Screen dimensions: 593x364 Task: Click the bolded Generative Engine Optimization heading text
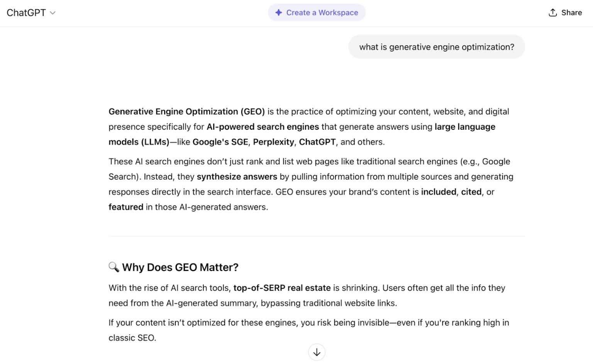pyautogui.click(x=186, y=111)
